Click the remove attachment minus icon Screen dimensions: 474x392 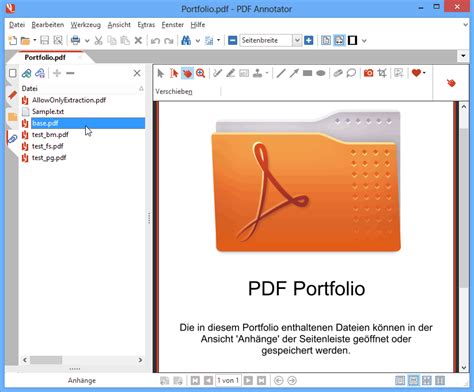(70, 73)
